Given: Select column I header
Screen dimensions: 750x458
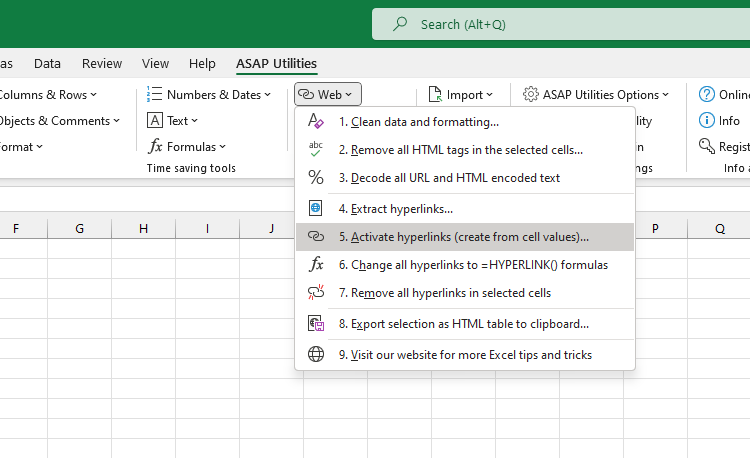Looking at the screenshot, I should [x=208, y=229].
